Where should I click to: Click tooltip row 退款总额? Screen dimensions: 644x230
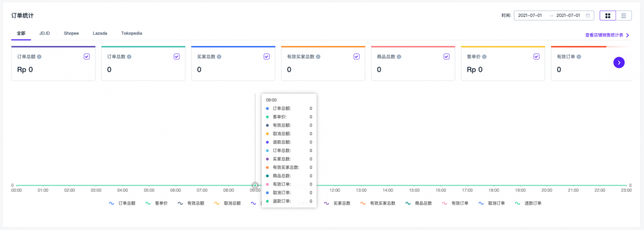click(x=289, y=142)
